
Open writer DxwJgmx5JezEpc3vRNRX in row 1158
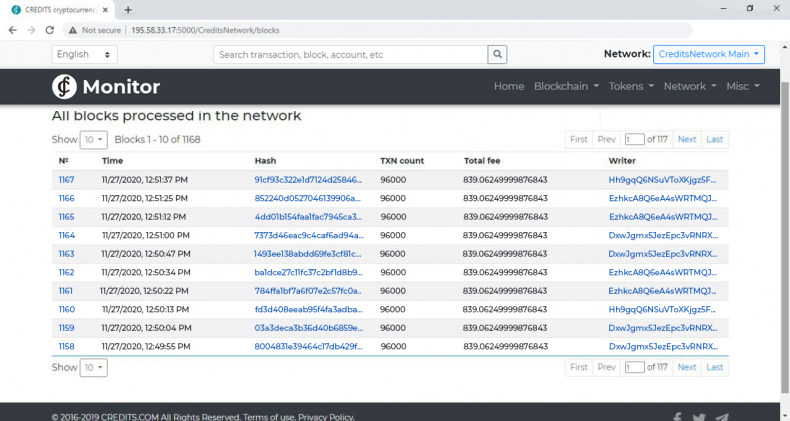pos(663,346)
